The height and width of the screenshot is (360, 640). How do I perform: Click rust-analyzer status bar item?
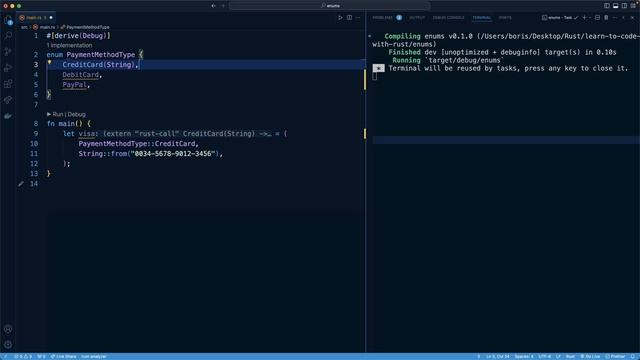click(x=93, y=356)
